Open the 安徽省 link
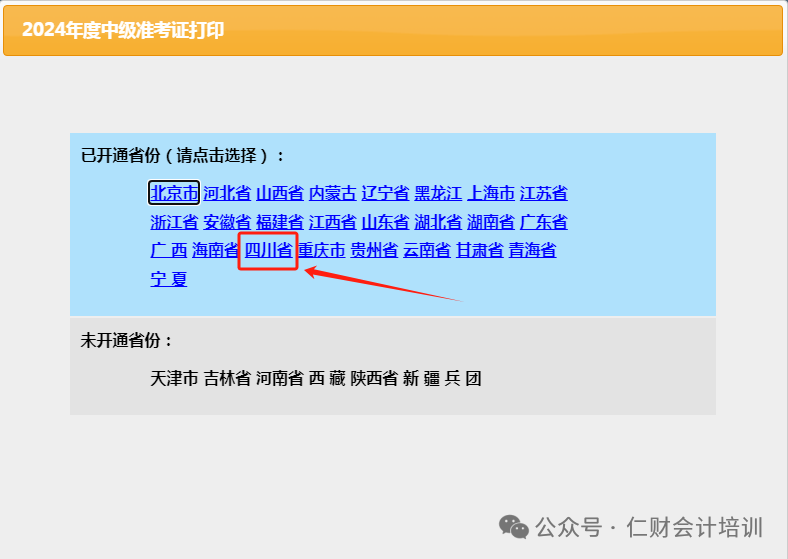The width and height of the screenshot is (788, 559). [227, 222]
